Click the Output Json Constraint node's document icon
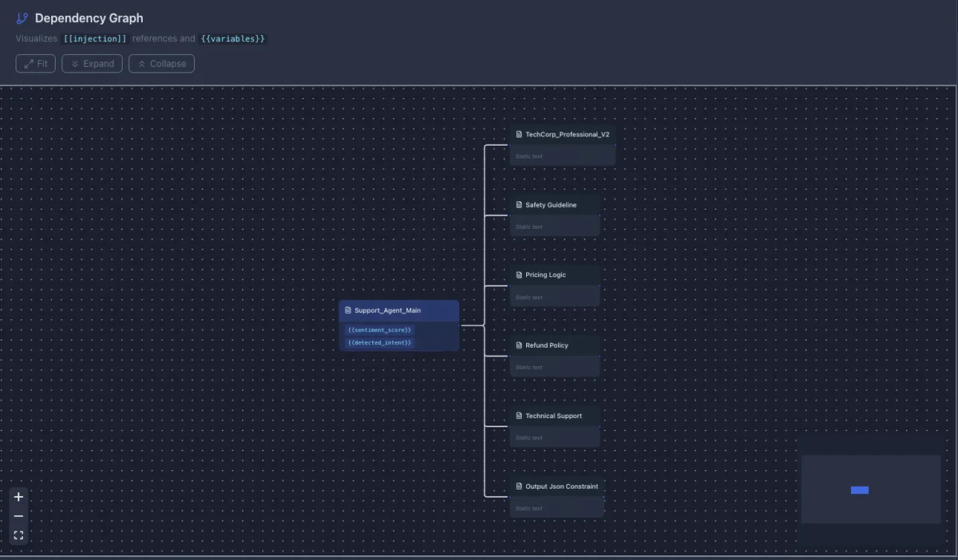The height and width of the screenshot is (560, 958). pyautogui.click(x=519, y=486)
